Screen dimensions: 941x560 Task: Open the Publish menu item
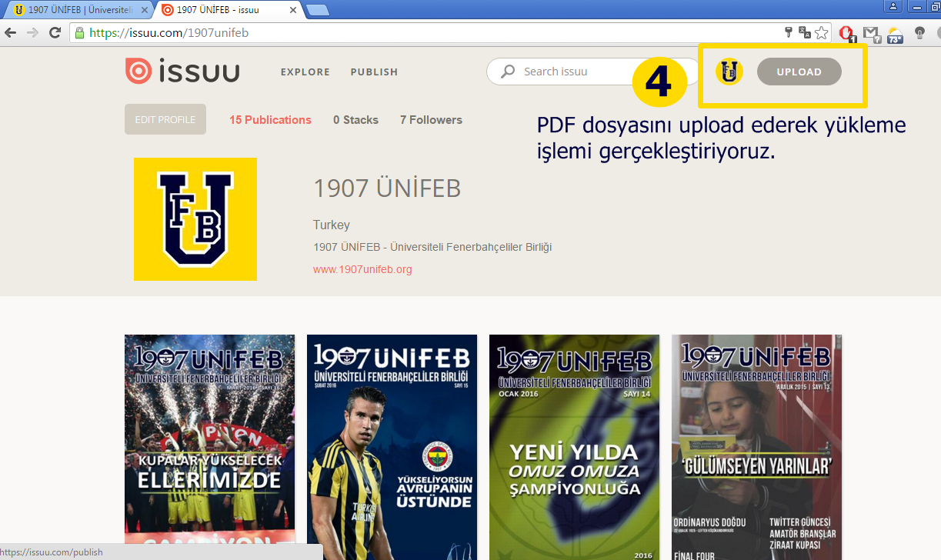click(374, 72)
